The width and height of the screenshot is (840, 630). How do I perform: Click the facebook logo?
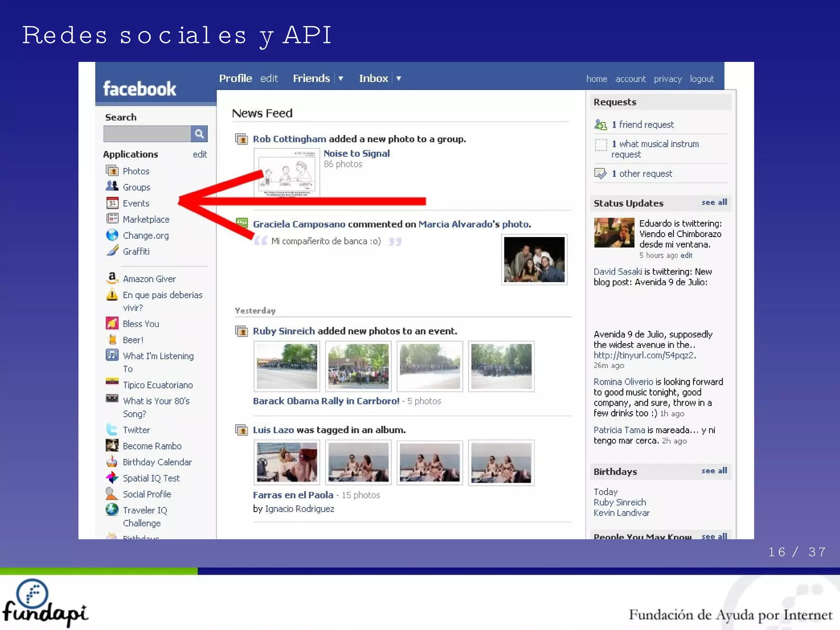139,89
